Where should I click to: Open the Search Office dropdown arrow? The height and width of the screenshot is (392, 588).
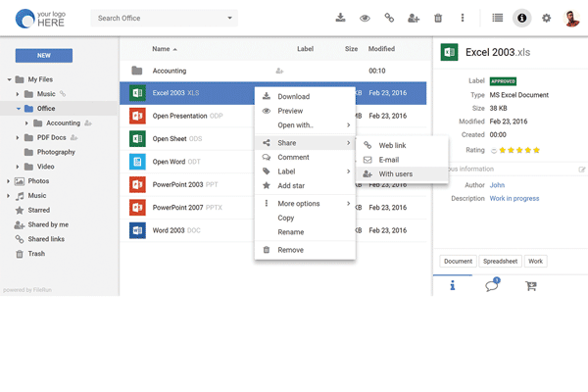pyautogui.click(x=229, y=18)
